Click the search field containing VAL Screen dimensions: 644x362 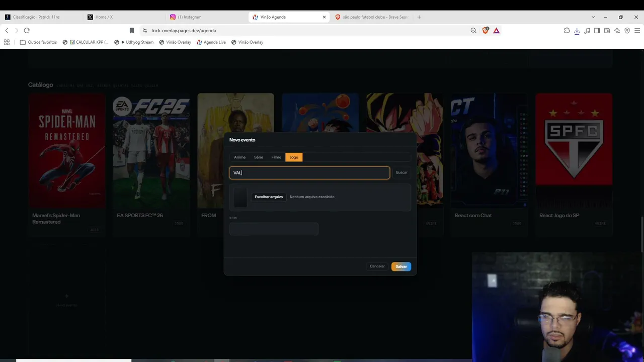coord(309,172)
